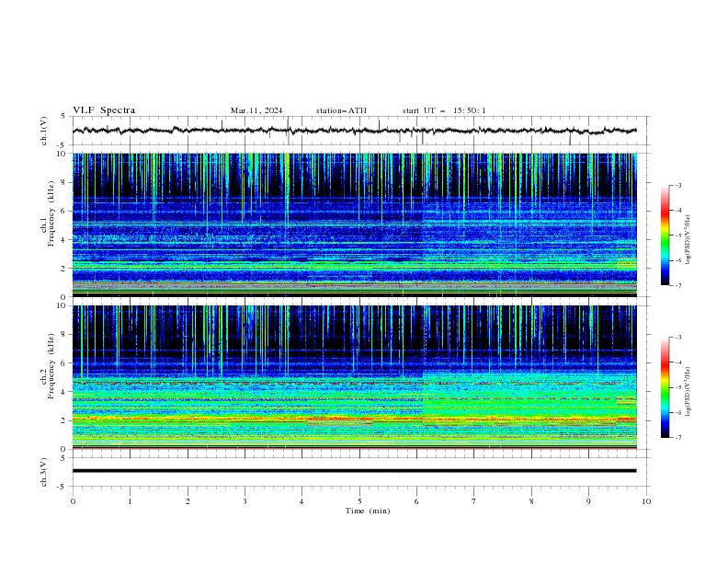Click inside the ch.1 spectrogram panel
Image resolution: width=728 pixels, height=563 pixels.
click(354, 224)
